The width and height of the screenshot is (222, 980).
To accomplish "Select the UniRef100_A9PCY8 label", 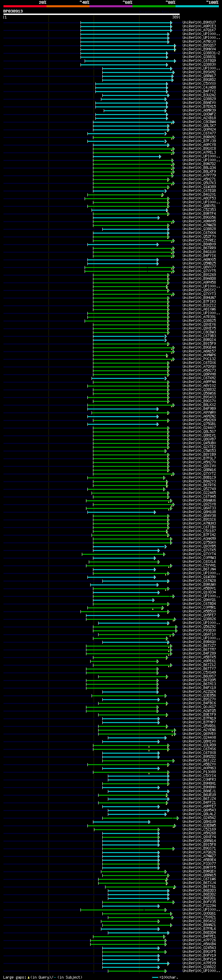I will (x=199, y=145).
